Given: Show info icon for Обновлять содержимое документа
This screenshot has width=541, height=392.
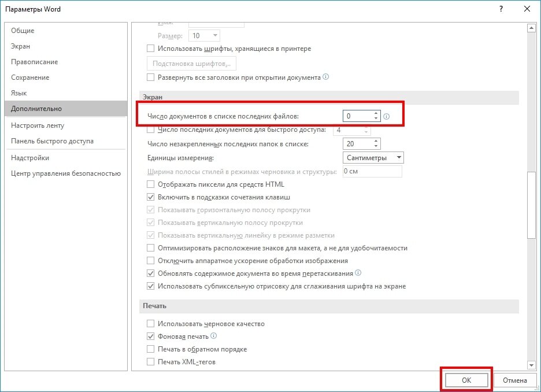Looking at the screenshot, I should [x=358, y=272].
